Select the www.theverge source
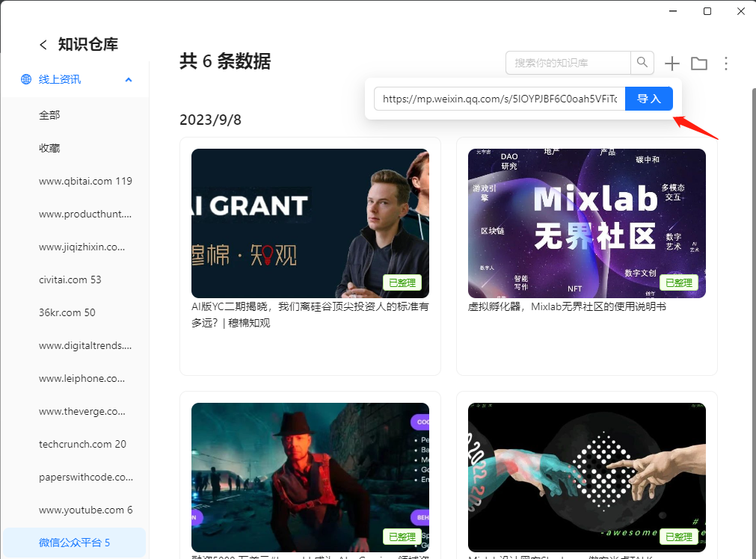Screen dimensions: 756x559 tap(82, 411)
